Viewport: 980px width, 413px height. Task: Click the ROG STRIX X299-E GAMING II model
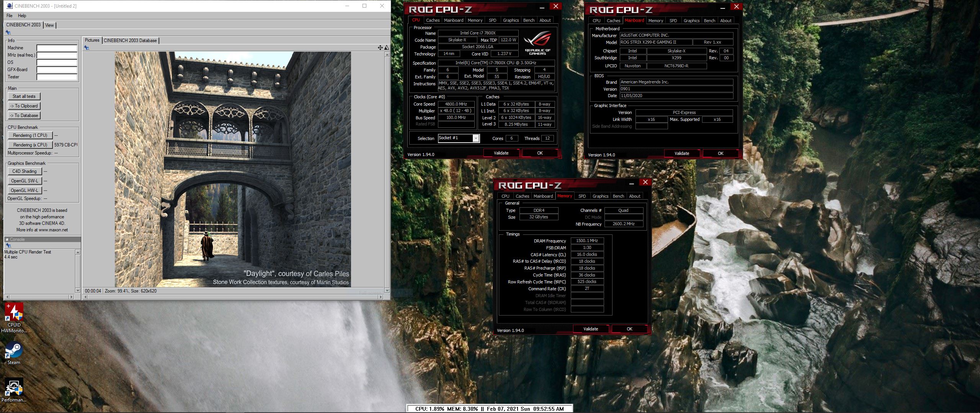tap(657, 42)
